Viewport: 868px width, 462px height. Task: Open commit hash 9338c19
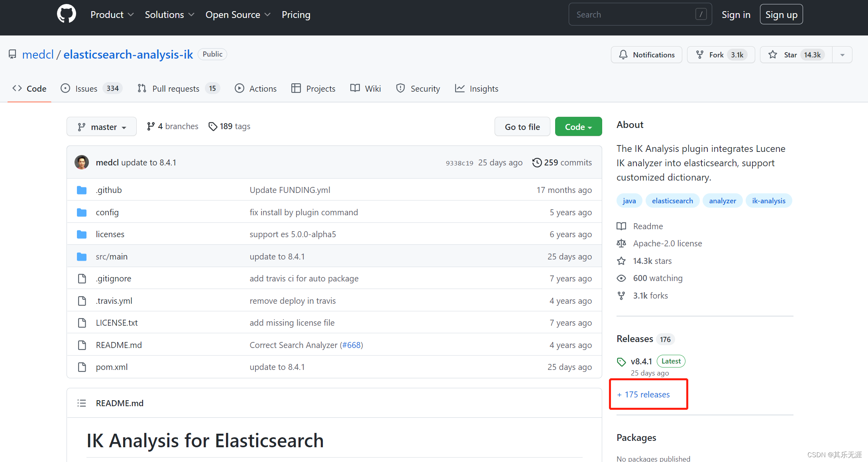pyautogui.click(x=460, y=163)
